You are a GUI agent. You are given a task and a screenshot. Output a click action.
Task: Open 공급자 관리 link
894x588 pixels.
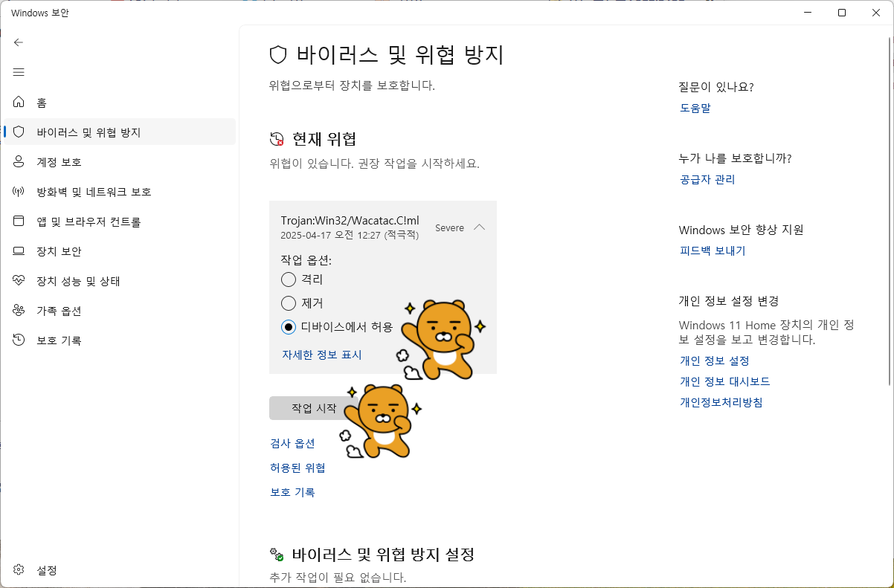707,179
